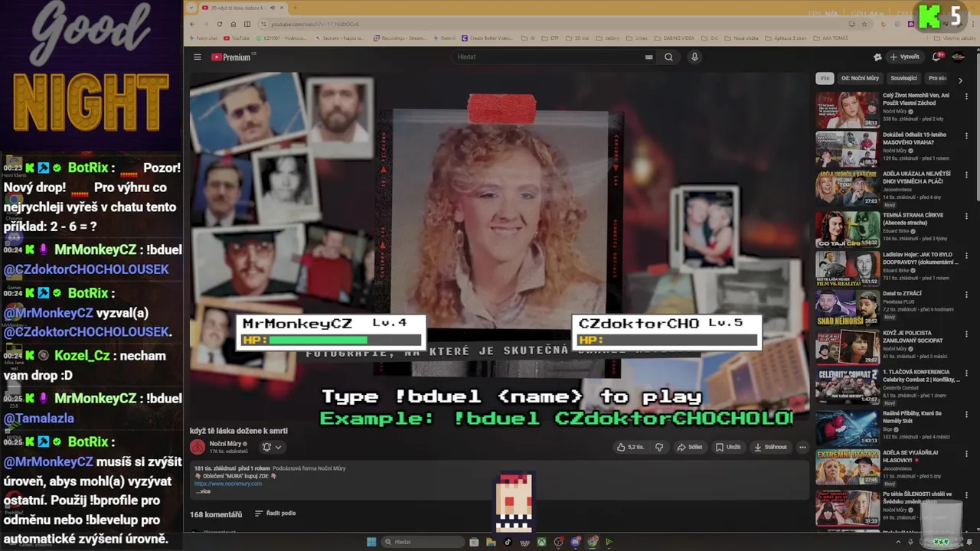Like the video with thumbs up
Screen dimensions: 980x551
[x=631, y=447]
